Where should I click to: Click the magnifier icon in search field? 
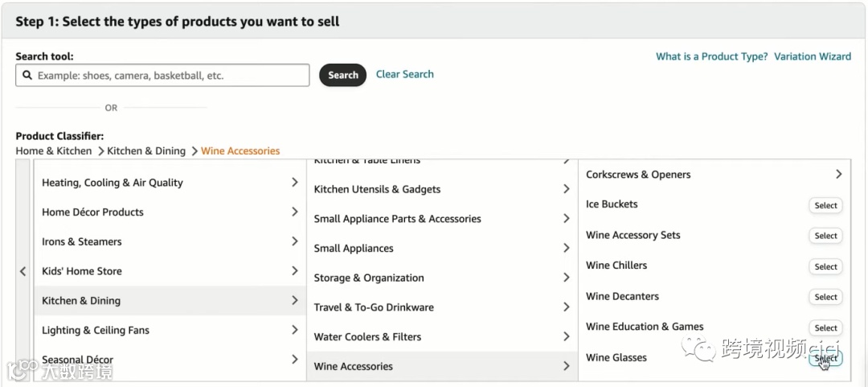pos(28,76)
